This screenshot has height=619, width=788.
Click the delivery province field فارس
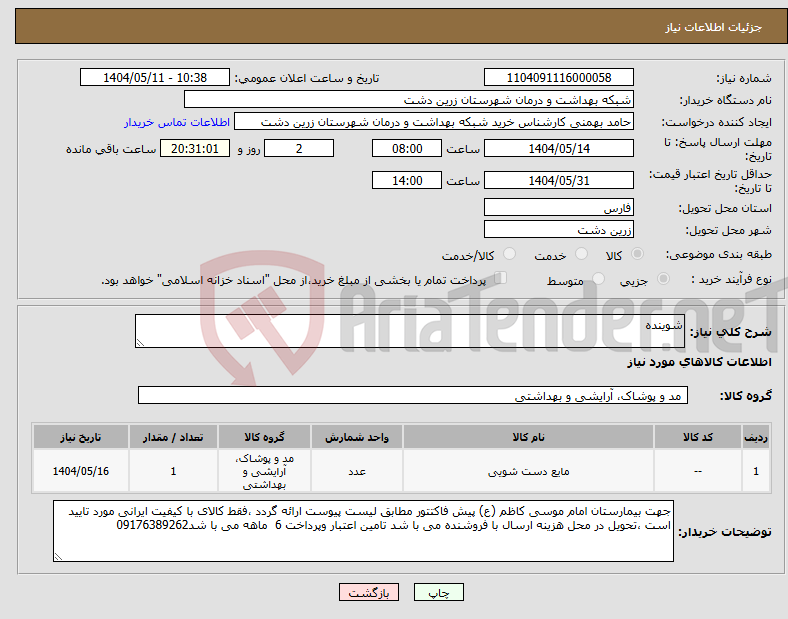559,207
